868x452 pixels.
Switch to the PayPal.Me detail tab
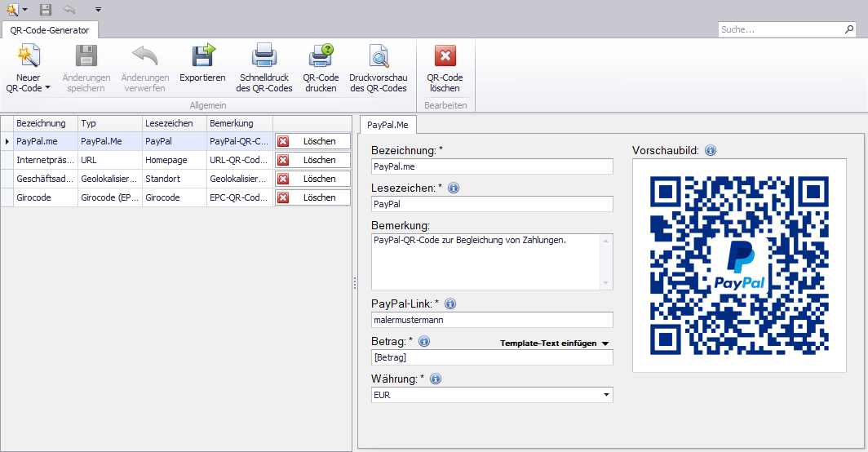387,125
